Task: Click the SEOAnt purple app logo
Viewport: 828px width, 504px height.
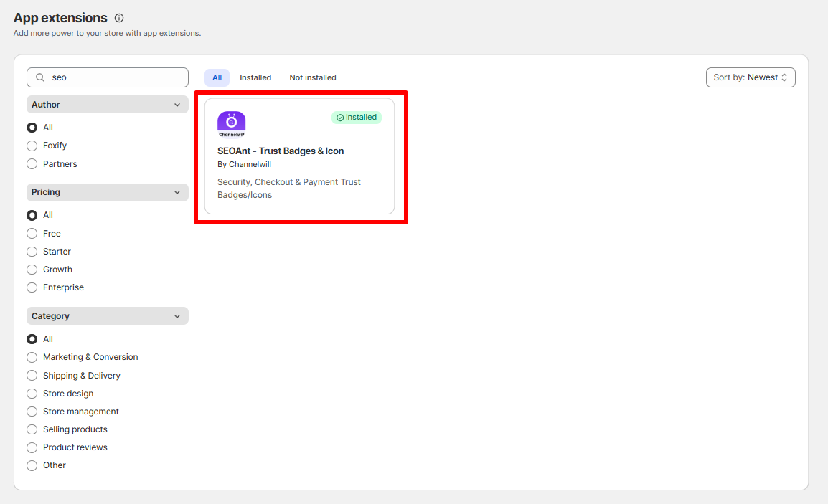Action: [231, 124]
